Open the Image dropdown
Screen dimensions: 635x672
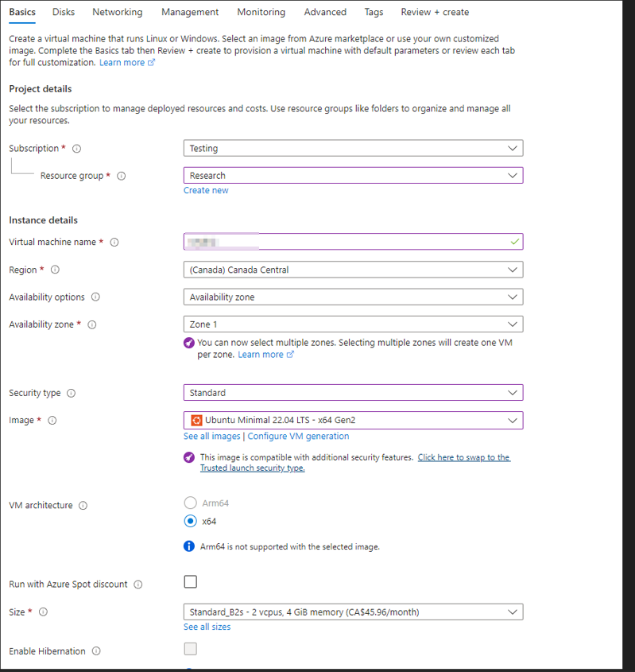pyautogui.click(x=353, y=421)
